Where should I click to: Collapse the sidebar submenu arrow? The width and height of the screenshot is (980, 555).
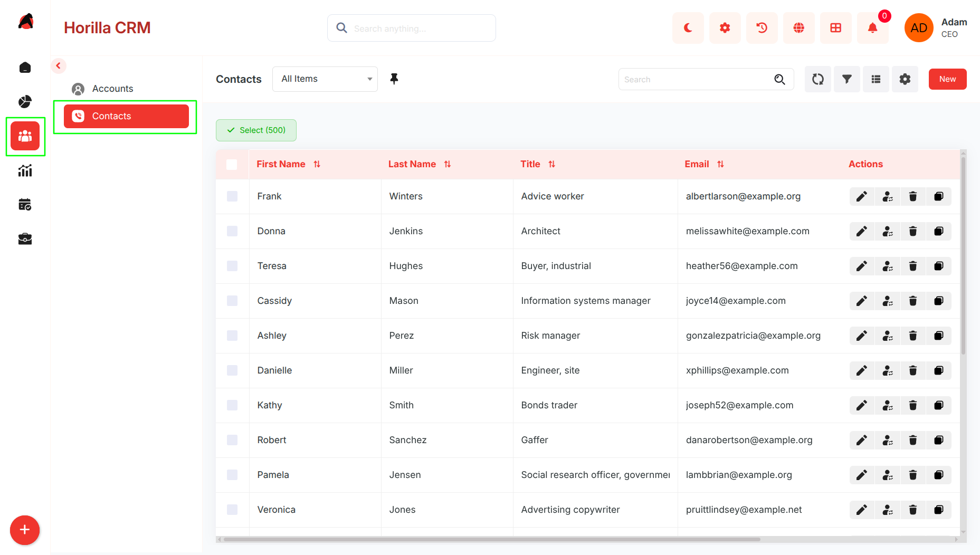pyautogui.click(x=59, y=66)
